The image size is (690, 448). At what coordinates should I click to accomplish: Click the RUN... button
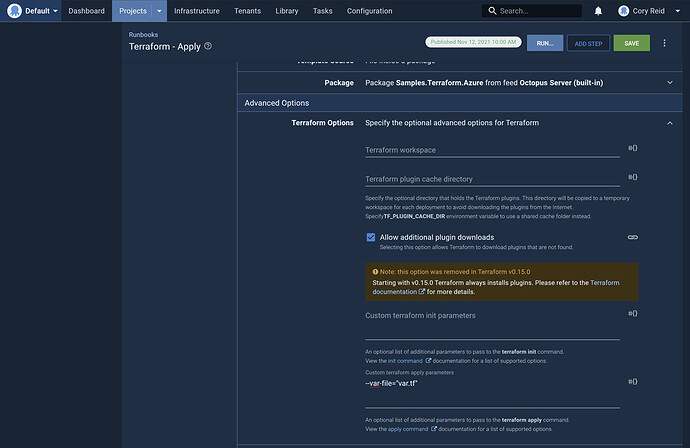[545, 43]
